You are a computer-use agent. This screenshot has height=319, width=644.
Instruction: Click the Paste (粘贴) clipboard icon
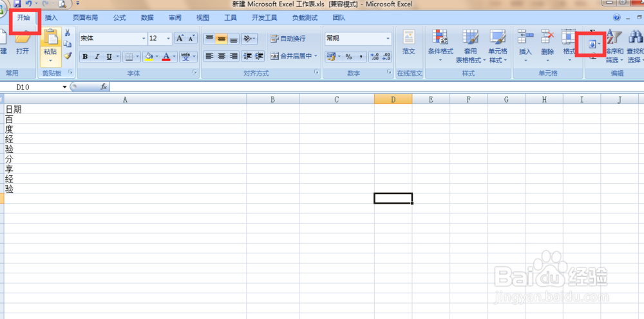[x=50, y=37]
